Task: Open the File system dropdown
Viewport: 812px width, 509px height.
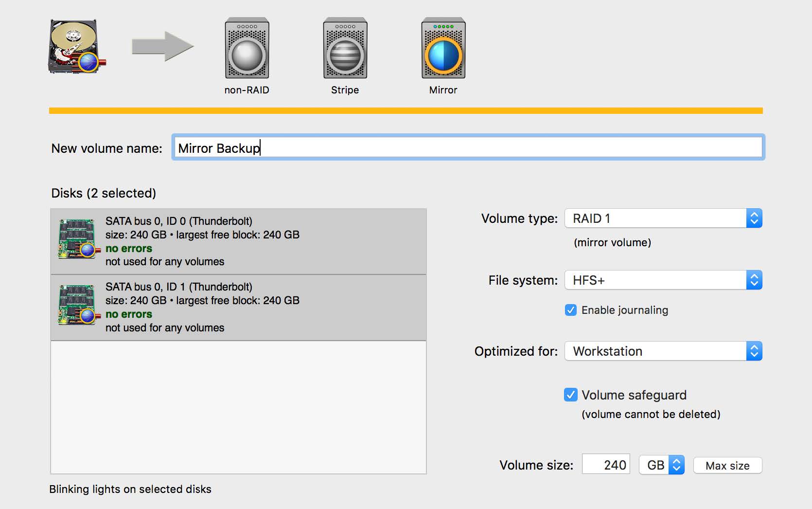Action: click(663, 280)
